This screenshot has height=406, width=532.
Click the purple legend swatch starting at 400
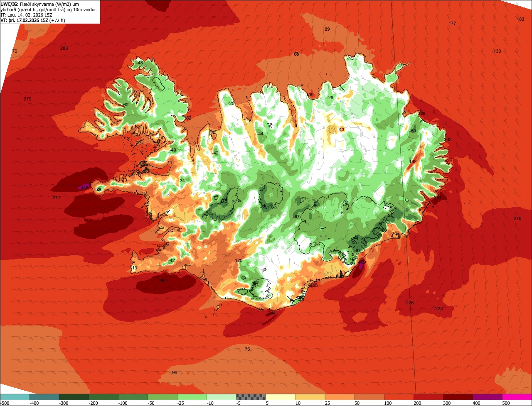(487, 397)
